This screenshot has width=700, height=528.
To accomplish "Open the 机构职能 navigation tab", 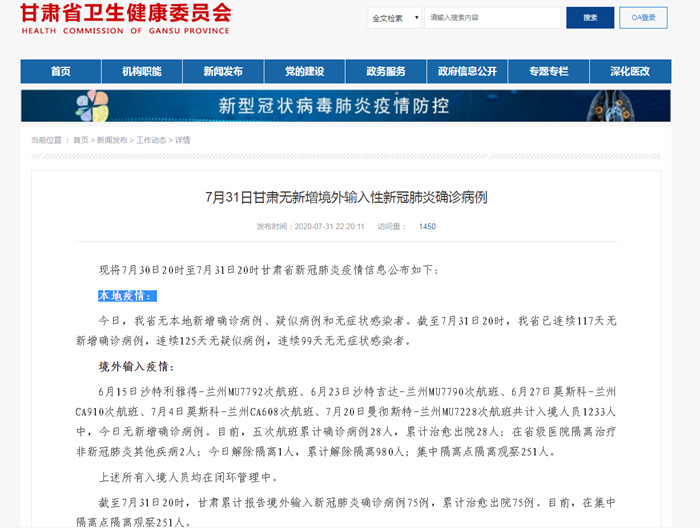I will point(142,71).
